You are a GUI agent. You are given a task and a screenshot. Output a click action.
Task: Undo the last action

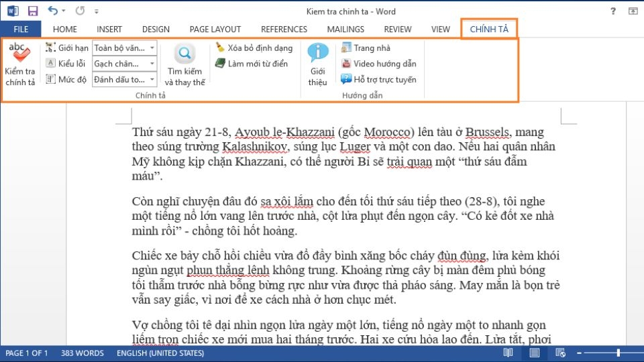tap(52, 11)
